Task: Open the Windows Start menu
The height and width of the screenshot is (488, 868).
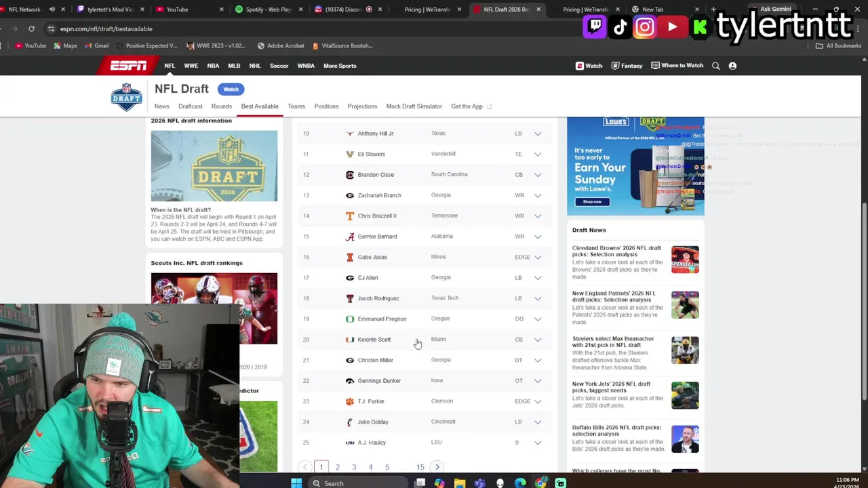Action: coord(296,483)
